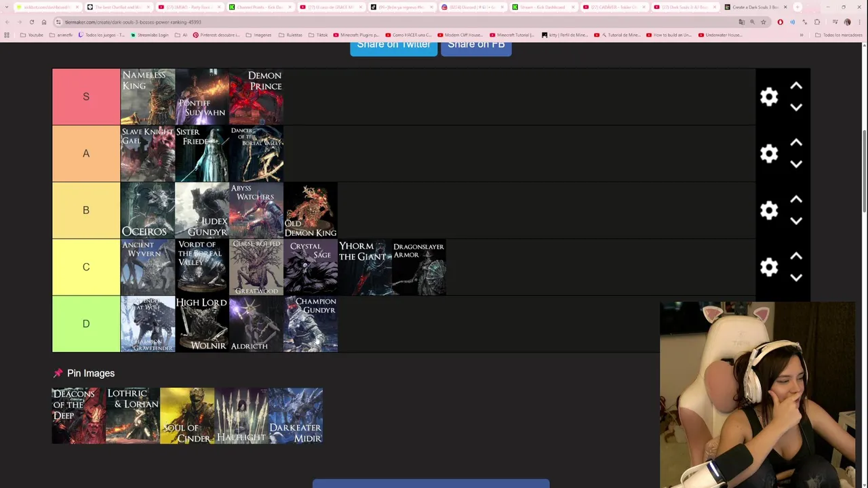
Task: Click the Pin Images label
Action: click(91, 373)
